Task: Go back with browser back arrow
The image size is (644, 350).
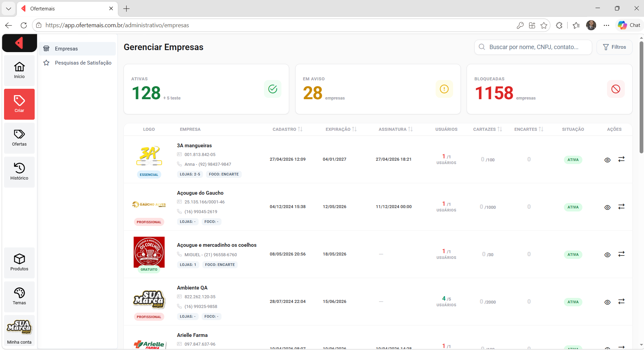Action: 9,25
